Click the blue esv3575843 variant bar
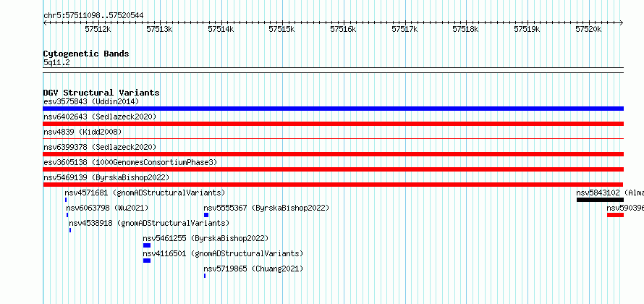The image size is (644, 304). (333, 109)
